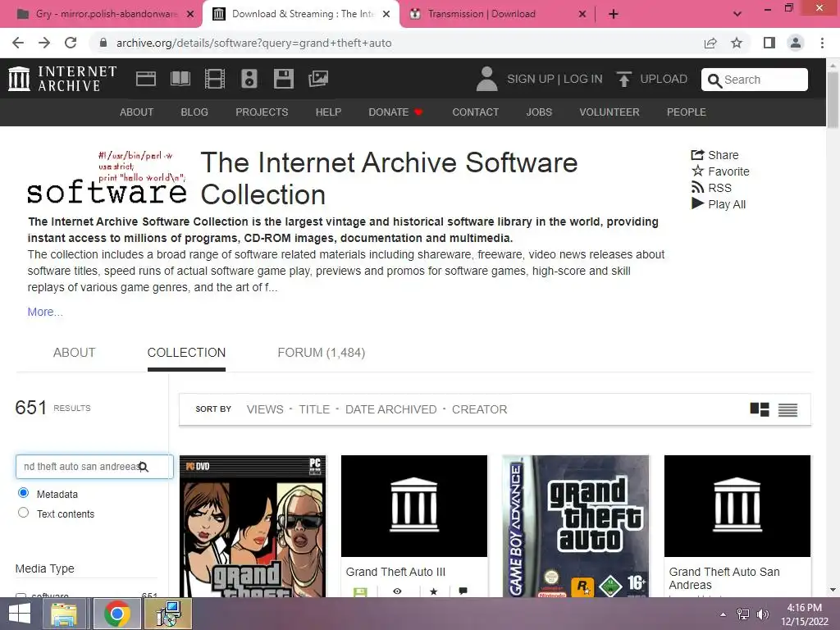Reload the current page
Image resolution: width=840 pixels, height=630 pixels.
tap(71, 43)
